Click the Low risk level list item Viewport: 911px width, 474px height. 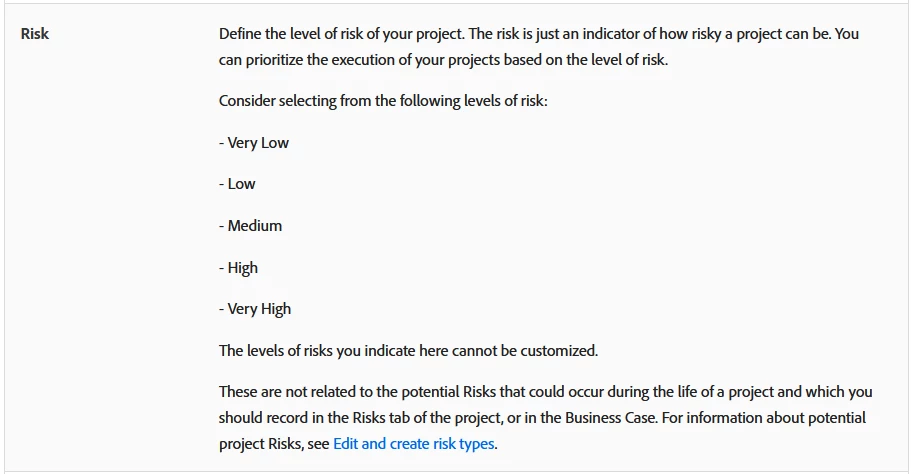tap(237, 184)
